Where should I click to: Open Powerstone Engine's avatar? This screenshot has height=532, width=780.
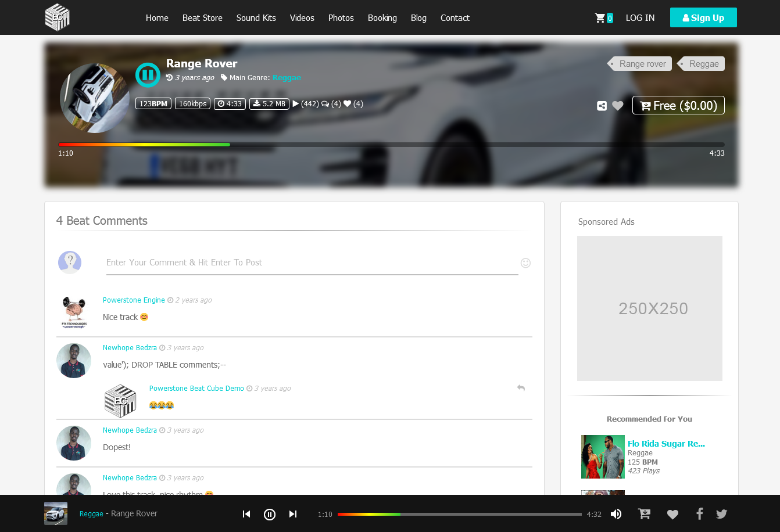click(x=74, y=312)
